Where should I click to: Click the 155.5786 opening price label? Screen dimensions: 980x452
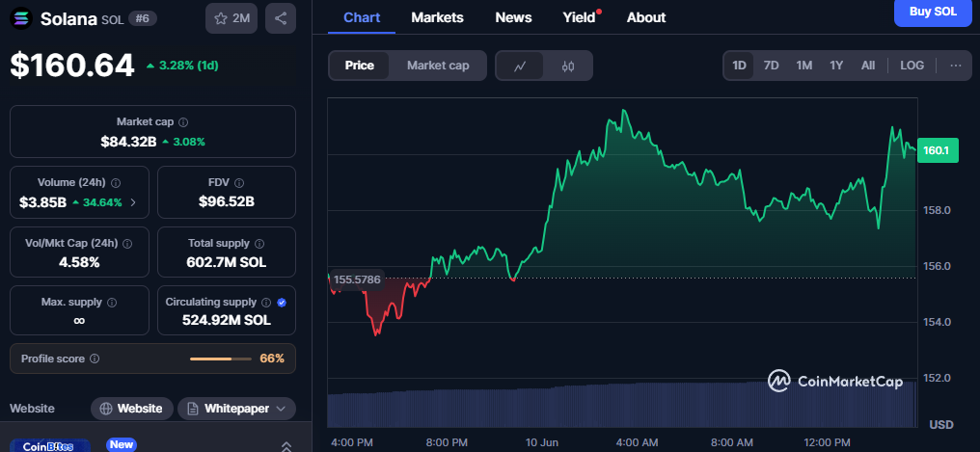[356, 279]
